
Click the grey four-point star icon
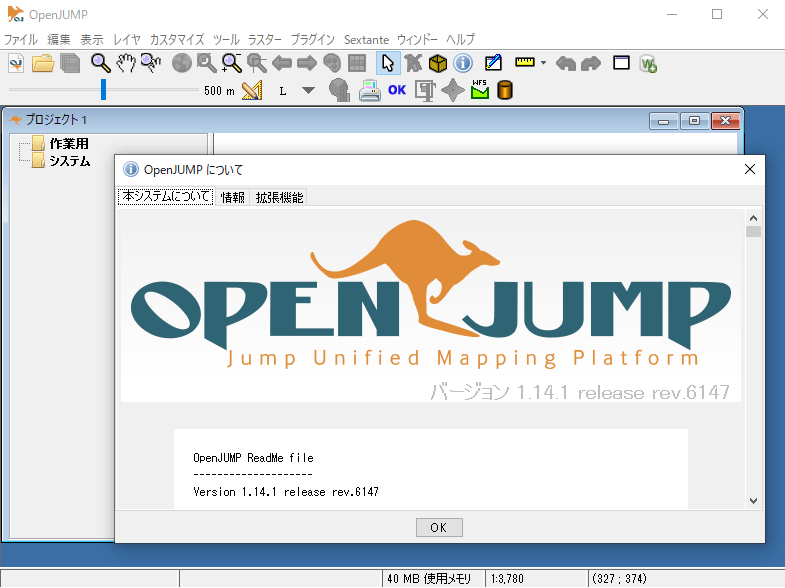[x=453, y=91]
